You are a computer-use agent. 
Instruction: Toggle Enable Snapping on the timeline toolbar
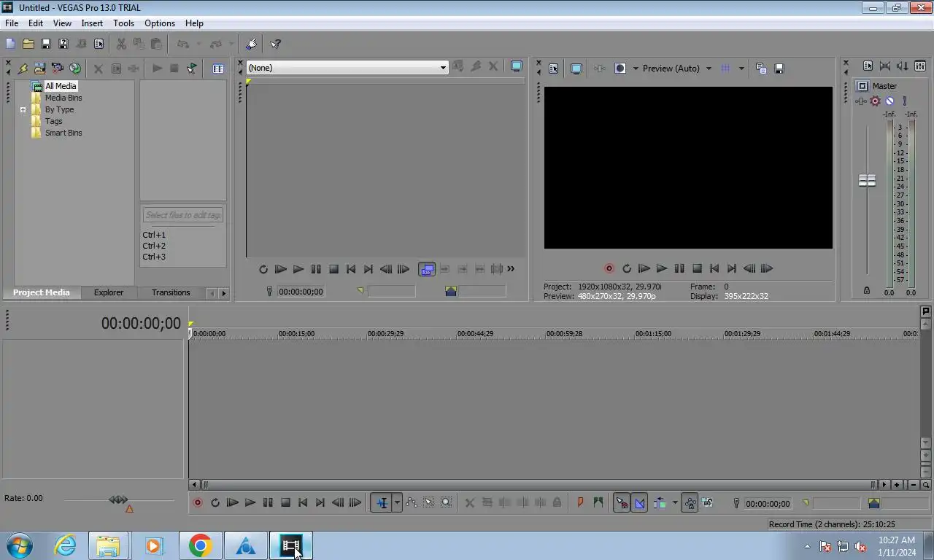[622, 502]
